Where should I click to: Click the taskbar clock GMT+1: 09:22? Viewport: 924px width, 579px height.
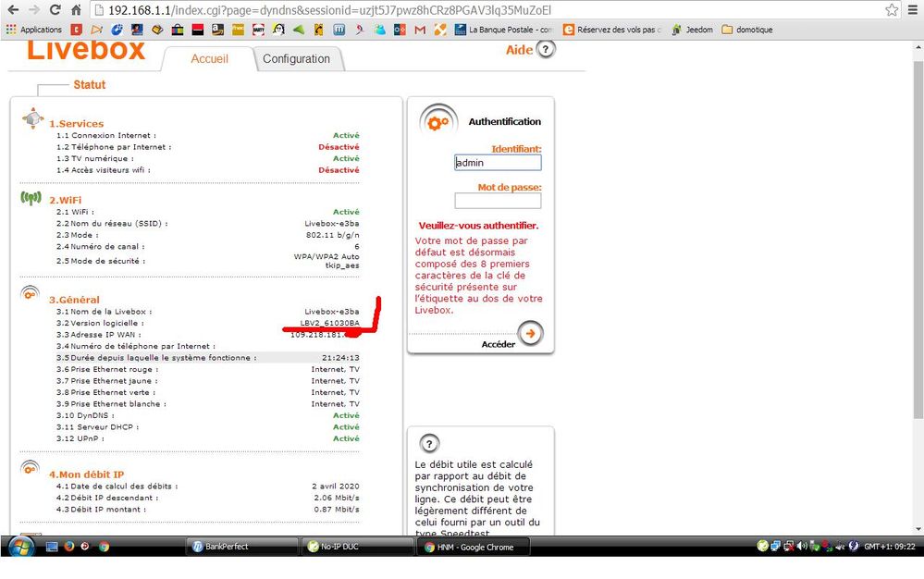point(889,547)
